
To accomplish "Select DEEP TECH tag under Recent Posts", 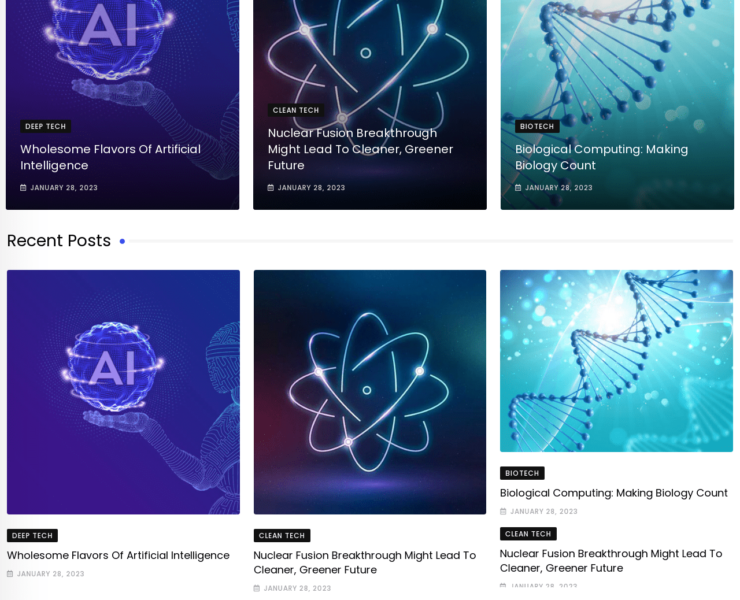I will tap(32, 536).
